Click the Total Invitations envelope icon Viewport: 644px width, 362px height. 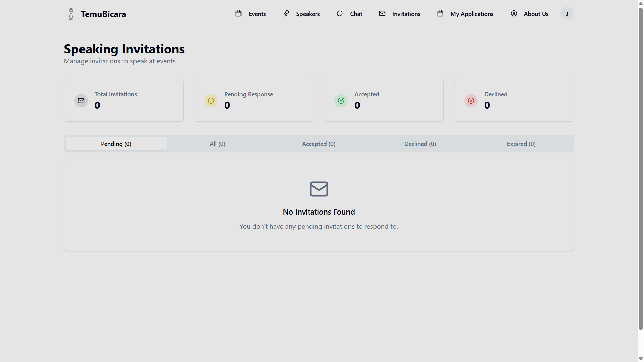(81, 101)
